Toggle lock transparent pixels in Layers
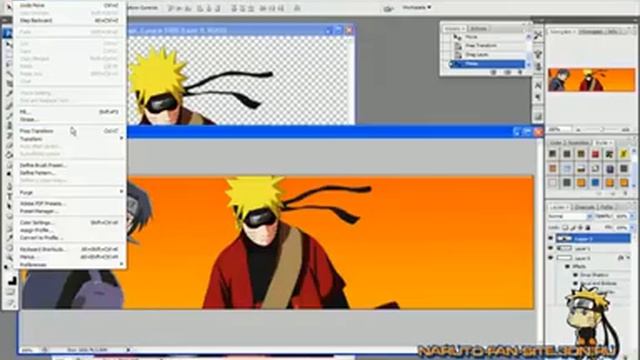The image size is (640, 360). [x=565, y=227]
